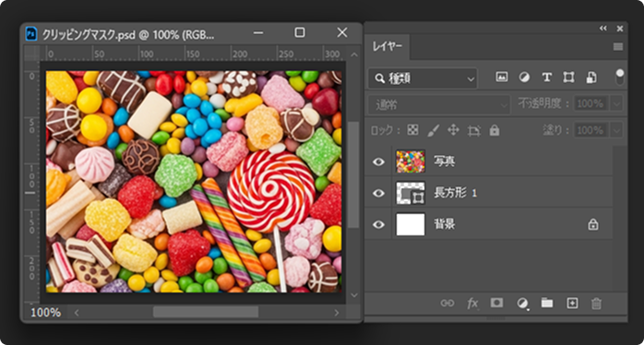Select the 長方形 1 layer name
This screenshot has width=644, height=345.
pyautogui.click(x=456, y=193)
